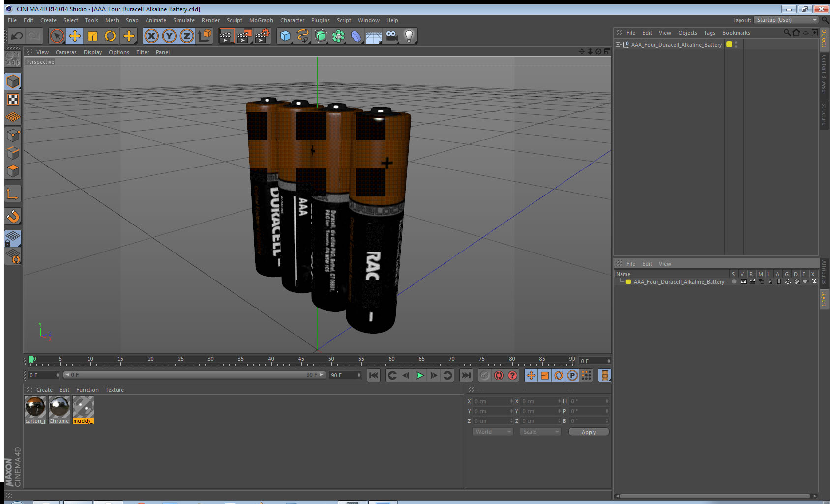The width and height of the screenshot is (830, 504).
Task: Open the Layout Startup dropdown
Action: 786,20
